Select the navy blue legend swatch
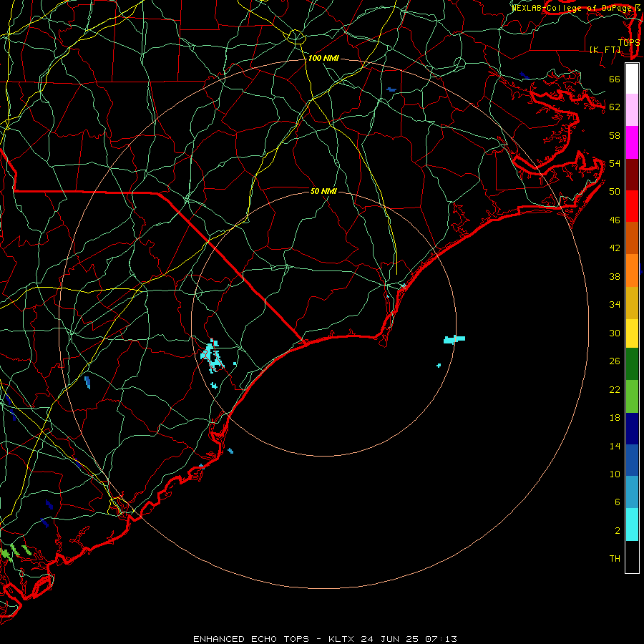Viewport: 644px width, 644px height. point(632,429)
